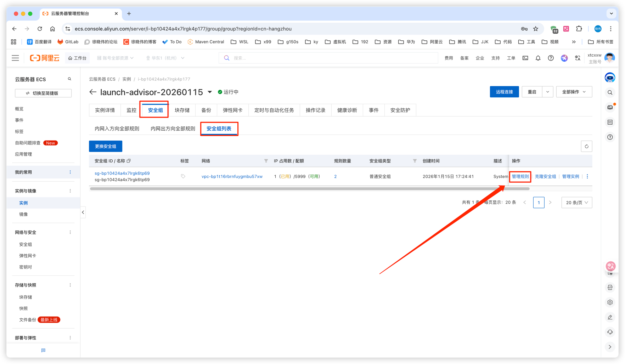Click the horizontal scrollbar under the table
Screen dimensions: 625x364
click(309, 189)
